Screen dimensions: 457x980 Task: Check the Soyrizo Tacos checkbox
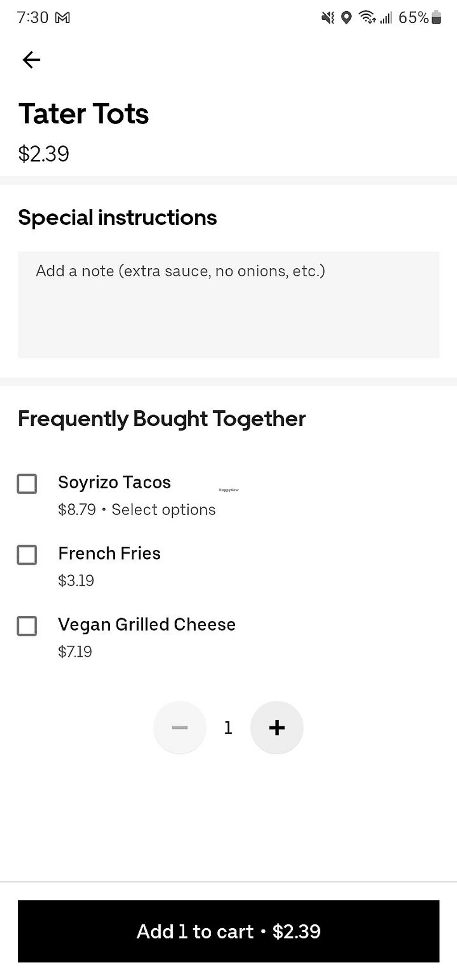coord(27,484)
